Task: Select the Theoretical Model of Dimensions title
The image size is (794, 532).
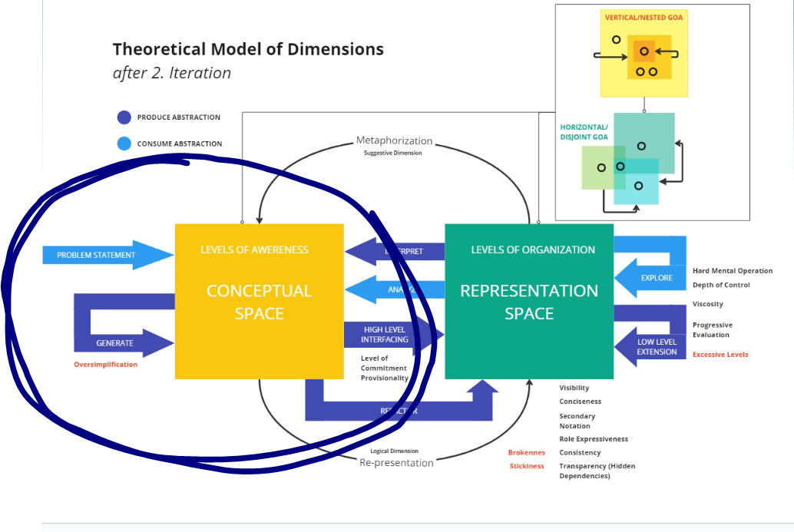Action: click(x=248, y=50)
